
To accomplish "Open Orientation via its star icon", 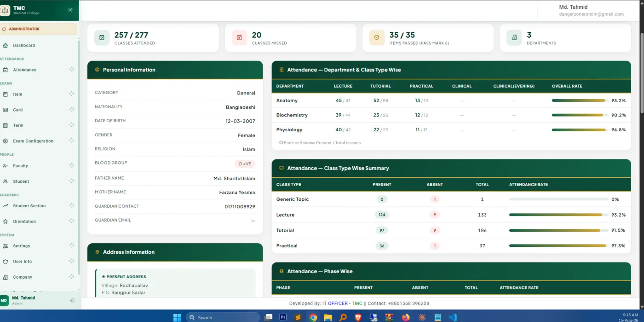I will (x=5, y=222).
